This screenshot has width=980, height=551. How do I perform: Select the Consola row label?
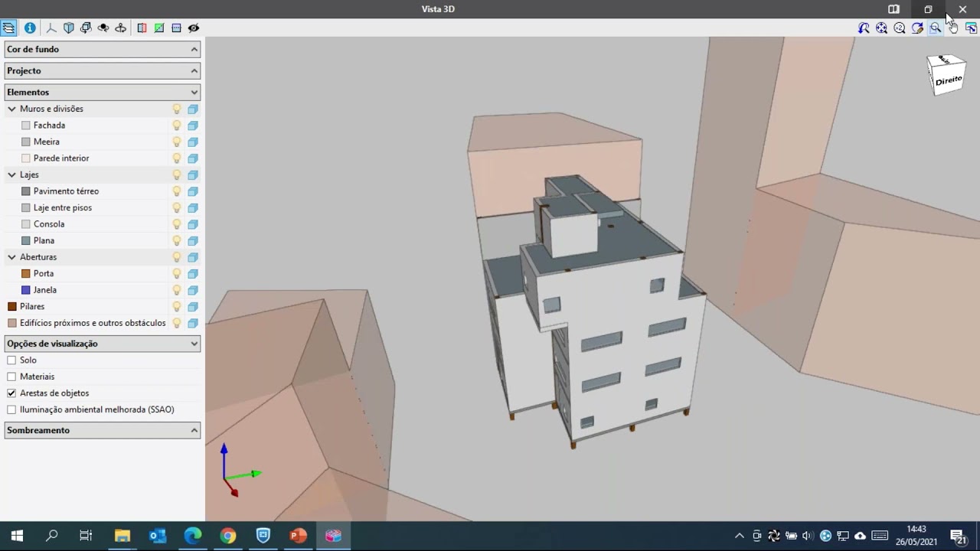click(x=49, y=224)
